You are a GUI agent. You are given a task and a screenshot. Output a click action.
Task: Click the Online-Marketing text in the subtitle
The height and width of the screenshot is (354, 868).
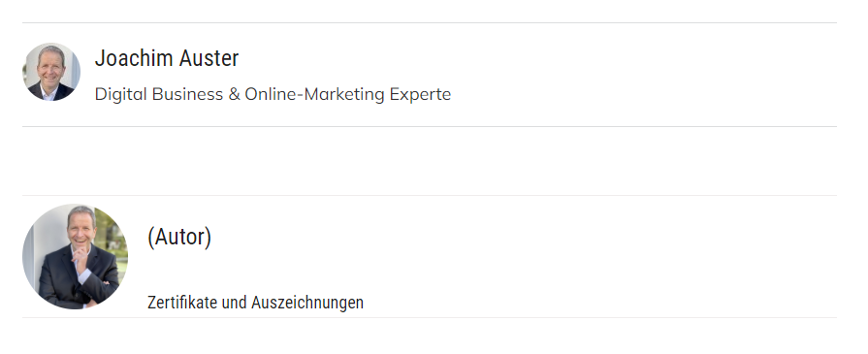tap(314, 94)
